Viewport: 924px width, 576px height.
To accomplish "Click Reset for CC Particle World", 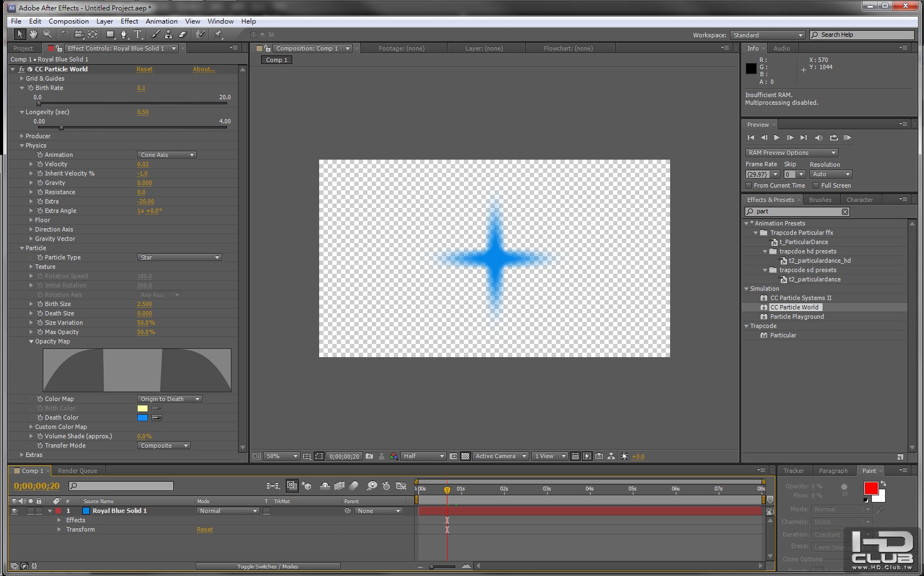I will (144, 69).
